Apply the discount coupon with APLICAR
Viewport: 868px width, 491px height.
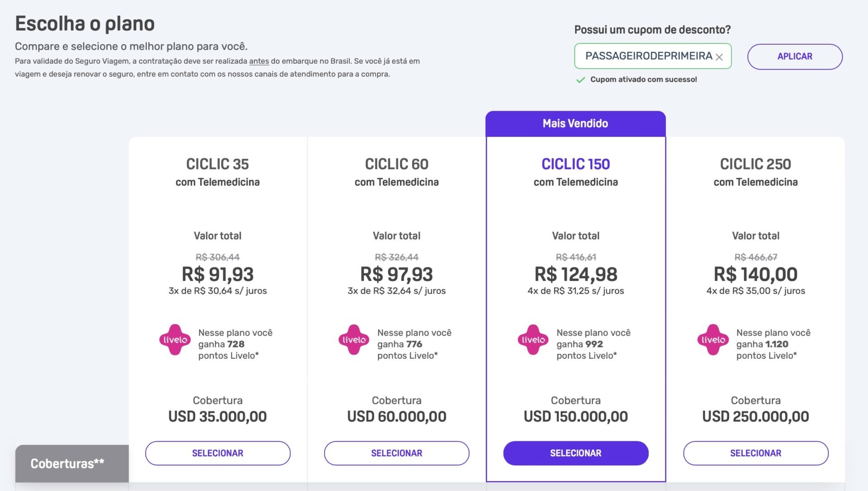[x=795, y=56]
